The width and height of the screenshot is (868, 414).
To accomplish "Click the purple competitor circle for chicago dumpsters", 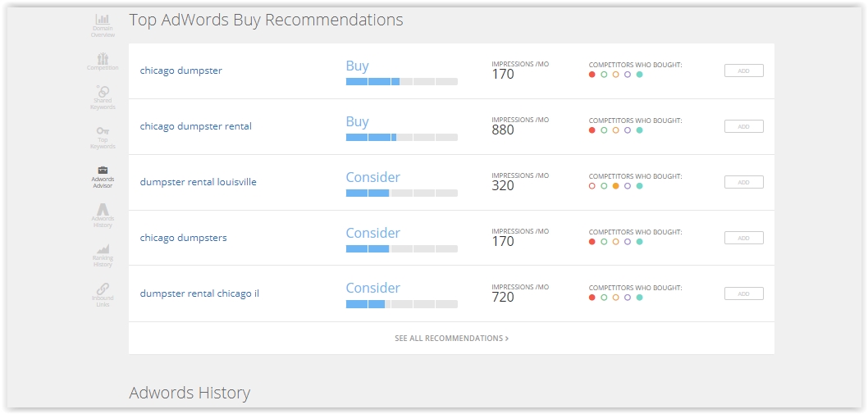I will (x=627, y=242).
